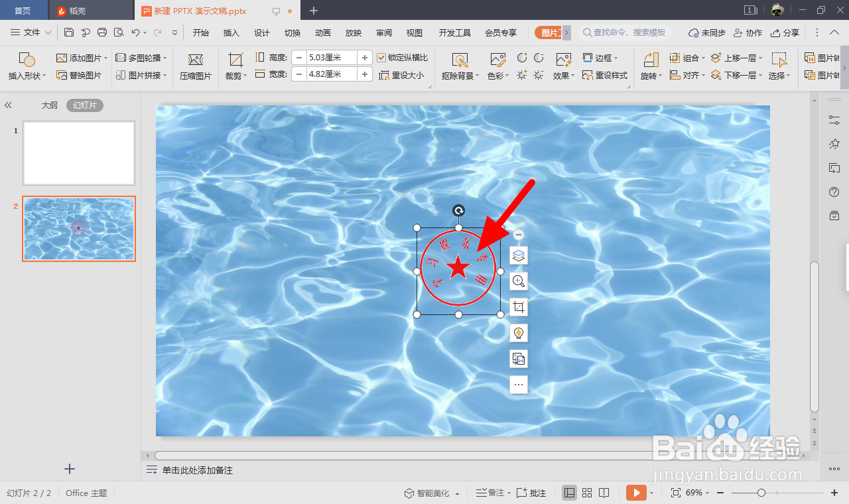Expand 添加图片 dropdown arrow
Viewport: 849px width, 504px height.
tap(105, 58)
